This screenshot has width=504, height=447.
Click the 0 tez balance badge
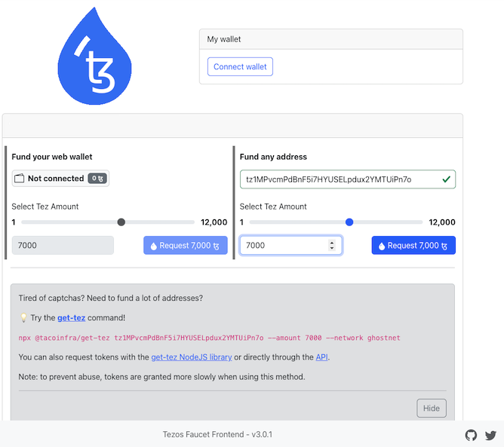pyautogui.click(x=97, y=178)
